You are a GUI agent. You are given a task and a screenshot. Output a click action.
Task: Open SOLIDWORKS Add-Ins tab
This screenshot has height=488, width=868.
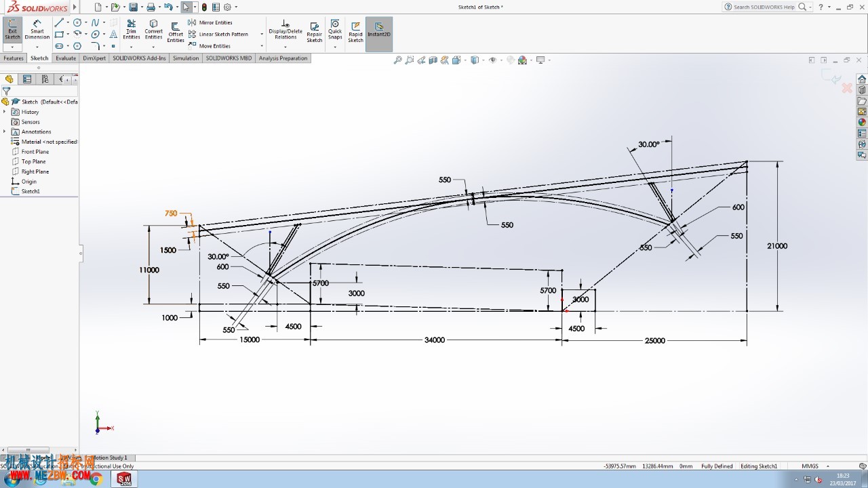(139, 58)
